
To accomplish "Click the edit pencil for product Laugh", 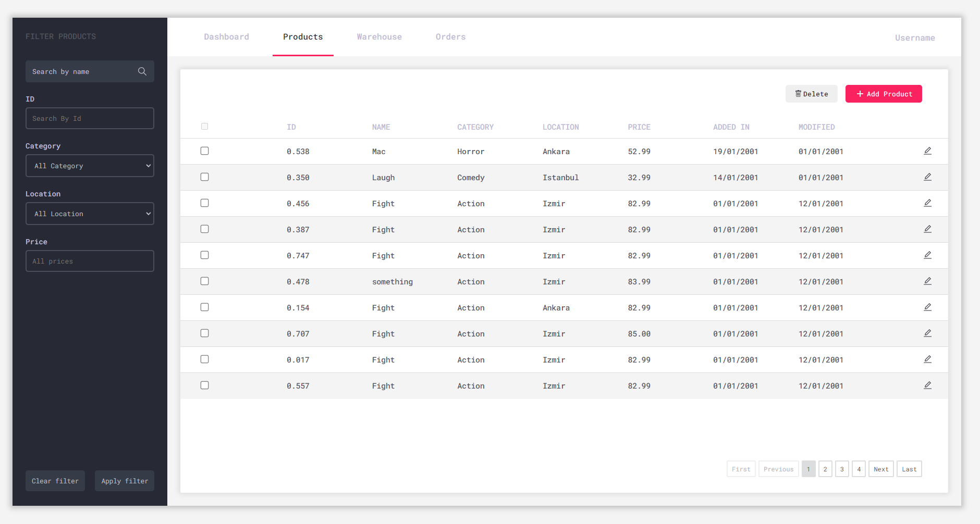I will click(x=927, y=177).
